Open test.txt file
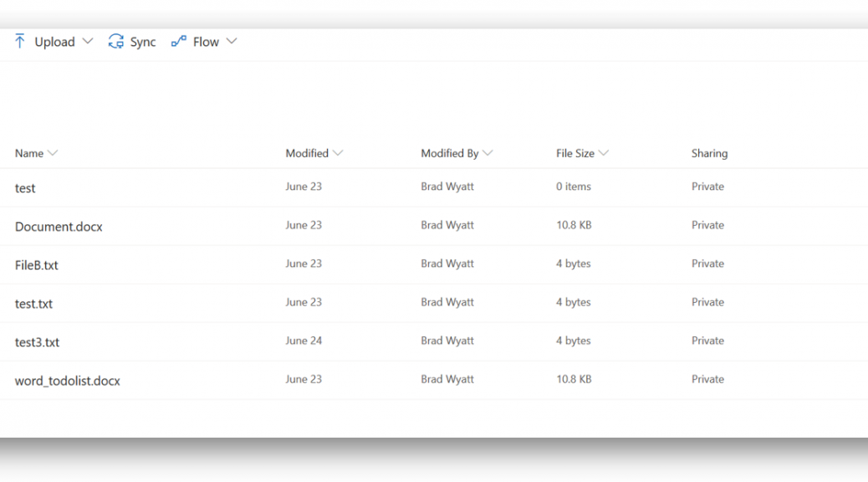 (x=33, y=304)
